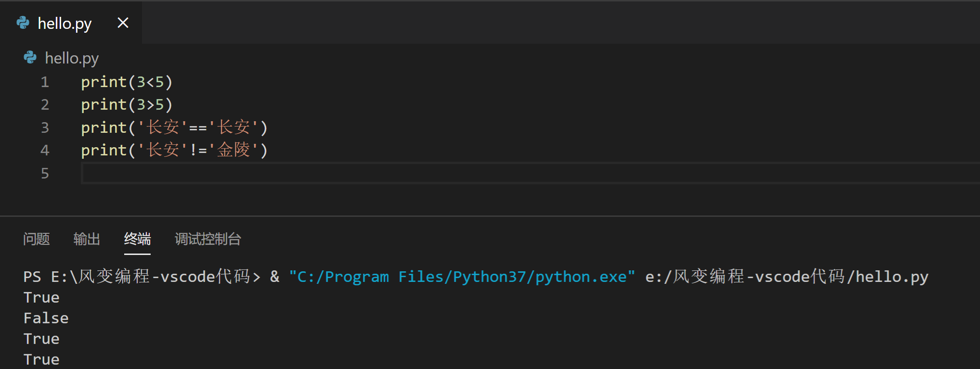This screenshot has width=980, height=369.
Task: Open the hello.py breadcrumb item
Action: [72, 58]
